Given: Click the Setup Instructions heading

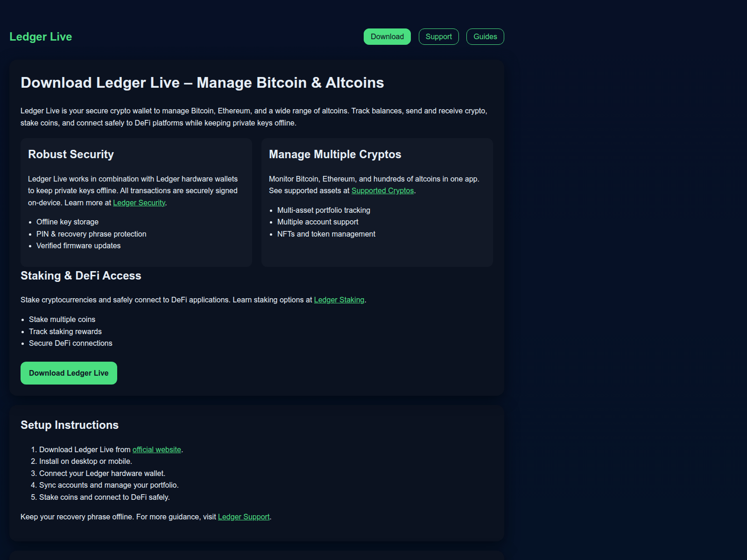Looking at the screenshot, I should click(70, 425).
